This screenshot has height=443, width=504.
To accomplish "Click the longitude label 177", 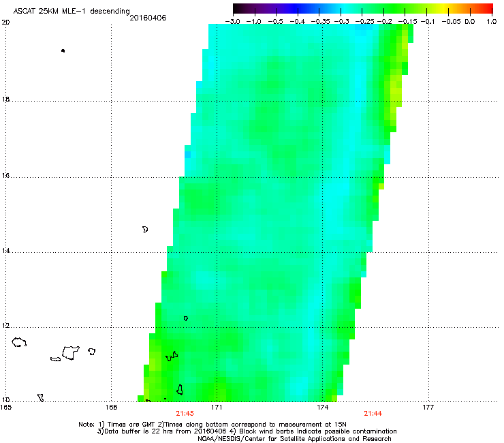I will (x=428, y=408).
